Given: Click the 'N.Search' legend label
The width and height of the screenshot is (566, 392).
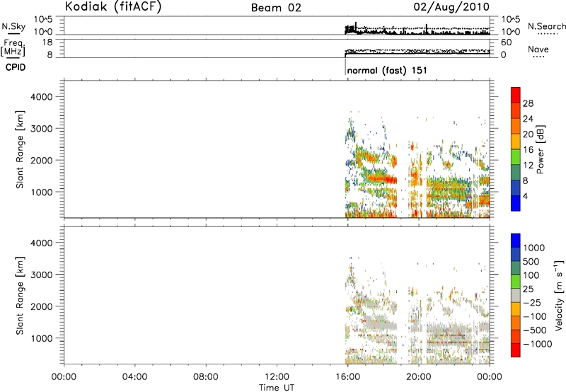Looking at the screenshot, I should pyautogui.click(x=547, y=26).
